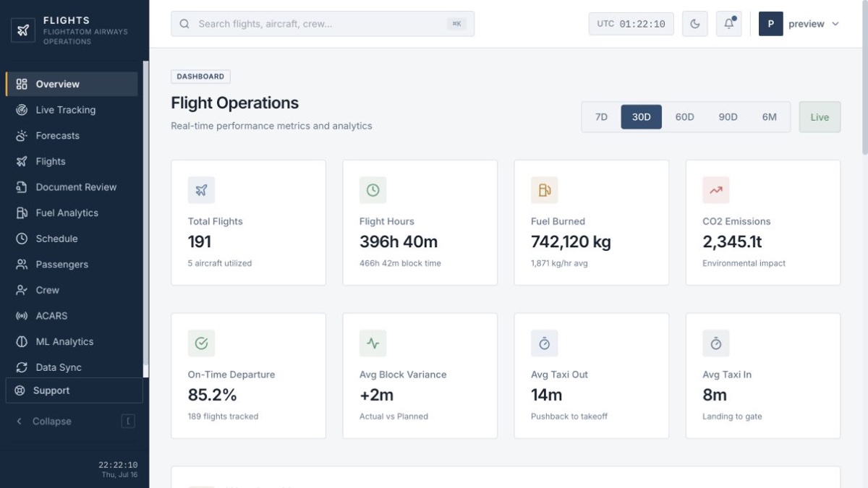Open the Support button
Viewport: 868px width, 488px height.
(74, 390)
